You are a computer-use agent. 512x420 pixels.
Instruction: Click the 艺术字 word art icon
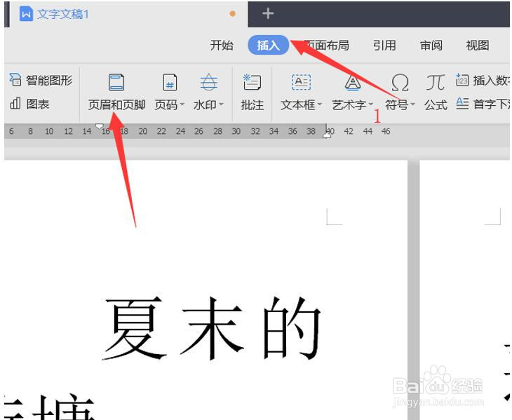353,82
